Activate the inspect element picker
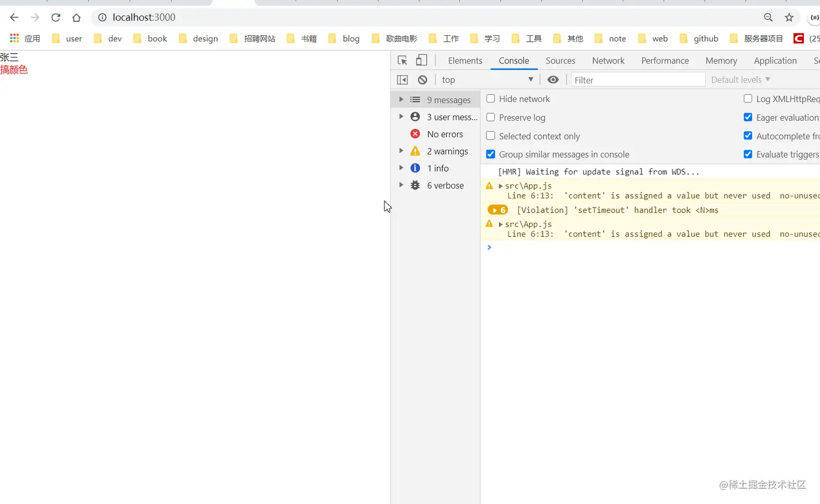 (x=402, y=61)
